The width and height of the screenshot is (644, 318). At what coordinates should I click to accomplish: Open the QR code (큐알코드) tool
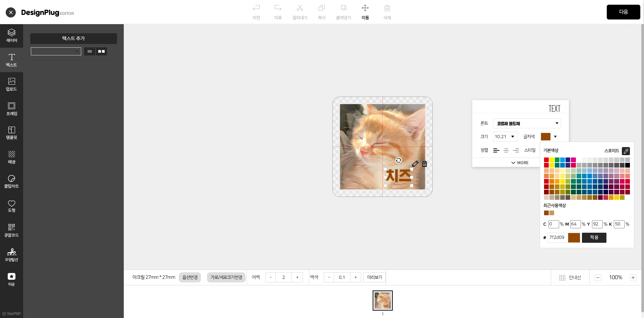pyautogui.click(x=11, y=230)
